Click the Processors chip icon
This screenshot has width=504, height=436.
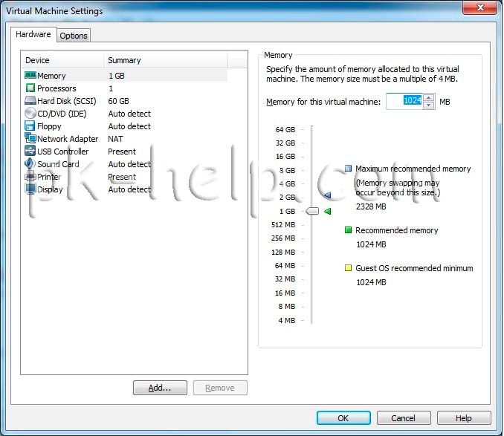pyautogui.click(x=30, y=88)
